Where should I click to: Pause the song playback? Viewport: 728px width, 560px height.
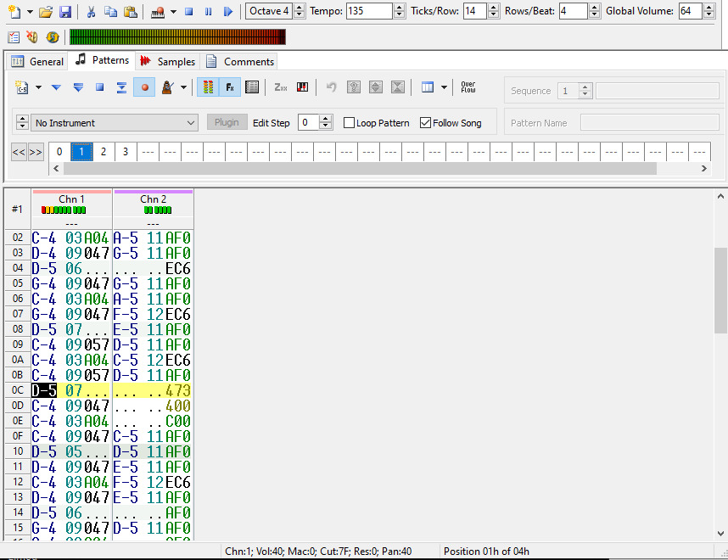pyautogui.click(x=208, y=12)
